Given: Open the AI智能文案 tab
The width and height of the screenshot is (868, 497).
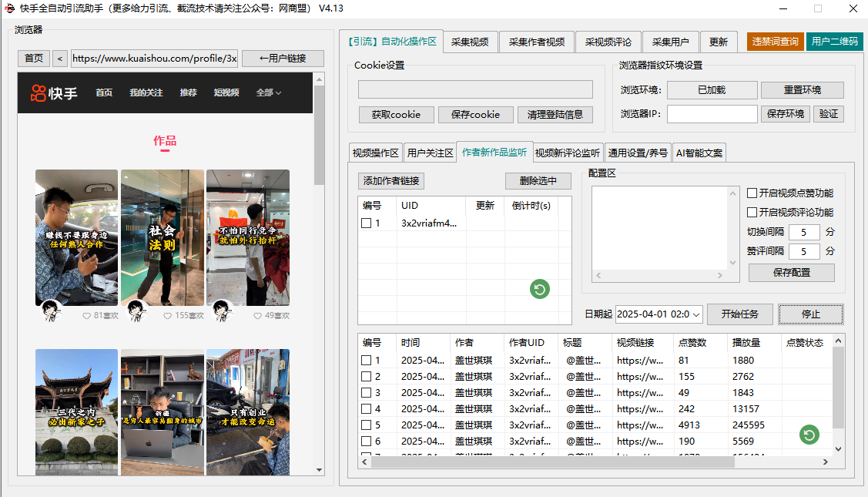Looking at the screenshot, I should pyautogui.click(x=699, y=153).
